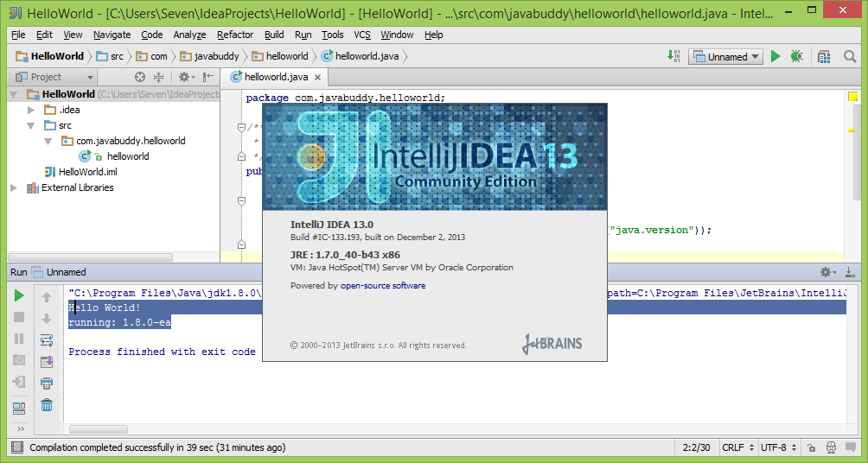Collapse the Javadoc comment fold marker

click(241, 128)
